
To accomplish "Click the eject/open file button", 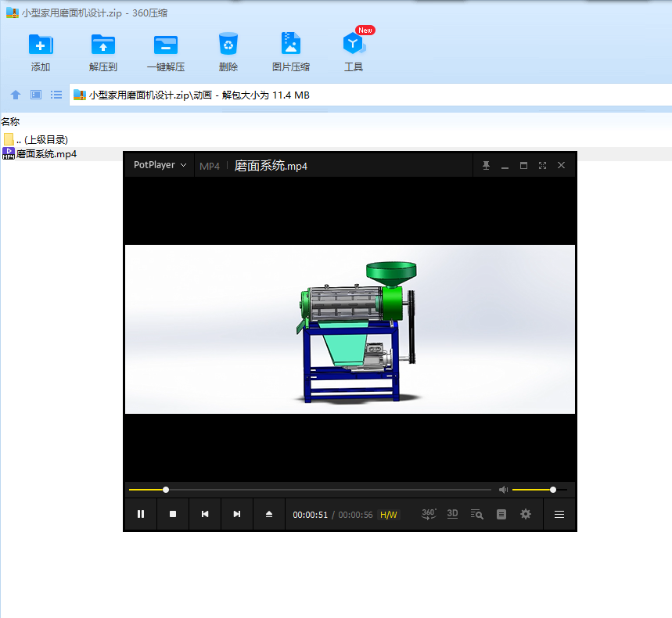I will click(268, 514).
